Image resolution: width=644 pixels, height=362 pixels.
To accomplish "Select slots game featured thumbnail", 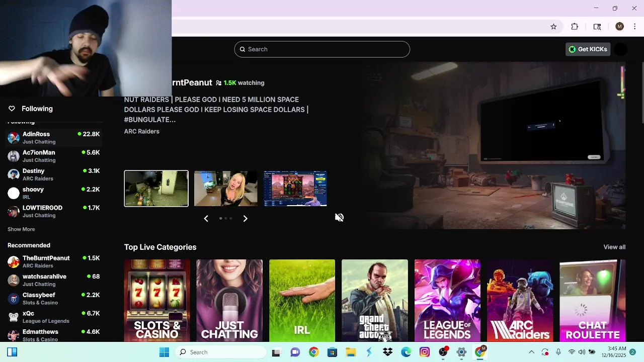I will [295, 189].
